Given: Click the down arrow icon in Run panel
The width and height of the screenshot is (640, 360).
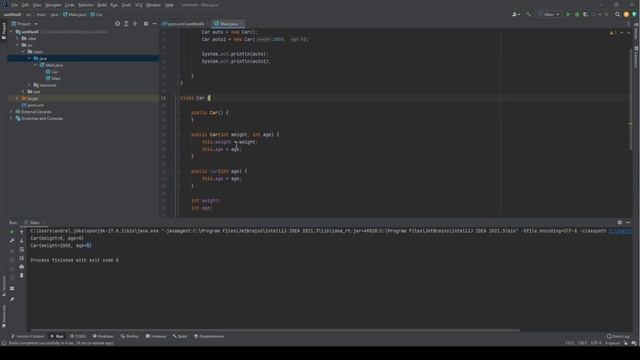Looking at the screenshot, I should [22, 240].
